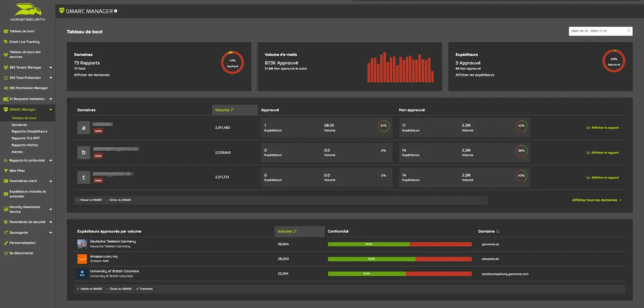The width and height of the screenshot is (644, 308).
Task: Click the Deutsche Telekom Germany sender logo
Action: coord(82,244)
